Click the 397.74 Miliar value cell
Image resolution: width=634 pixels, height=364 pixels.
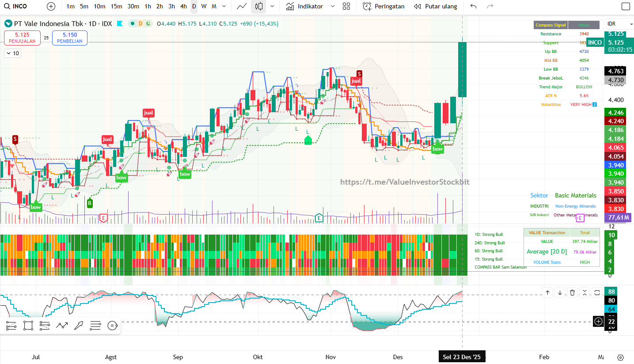(585, 242)
